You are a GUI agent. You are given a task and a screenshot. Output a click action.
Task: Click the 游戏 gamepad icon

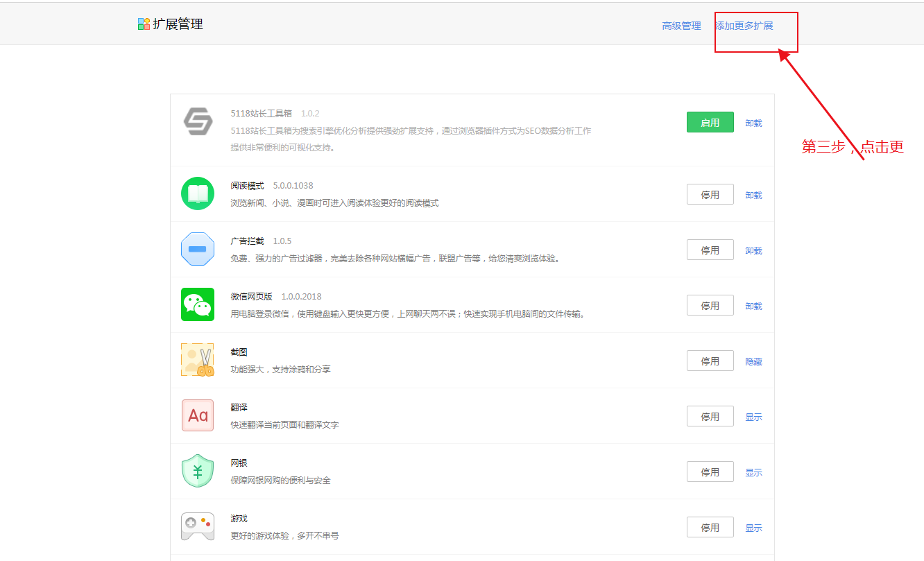click(198, 526)
